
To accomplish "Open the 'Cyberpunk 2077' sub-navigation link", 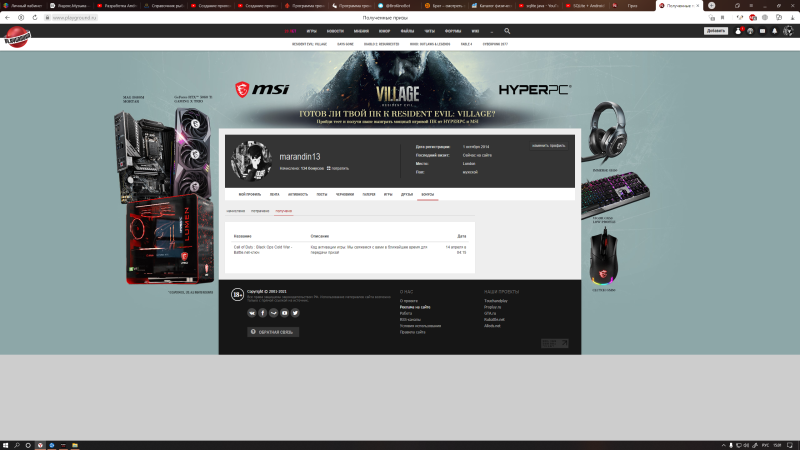I will [x=495, y=44].
